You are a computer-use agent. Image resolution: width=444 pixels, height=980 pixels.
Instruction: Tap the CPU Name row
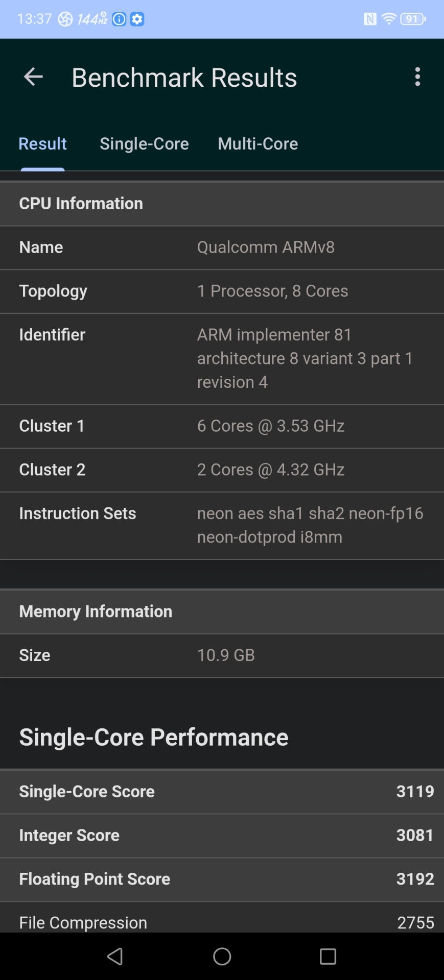[222, 248]
